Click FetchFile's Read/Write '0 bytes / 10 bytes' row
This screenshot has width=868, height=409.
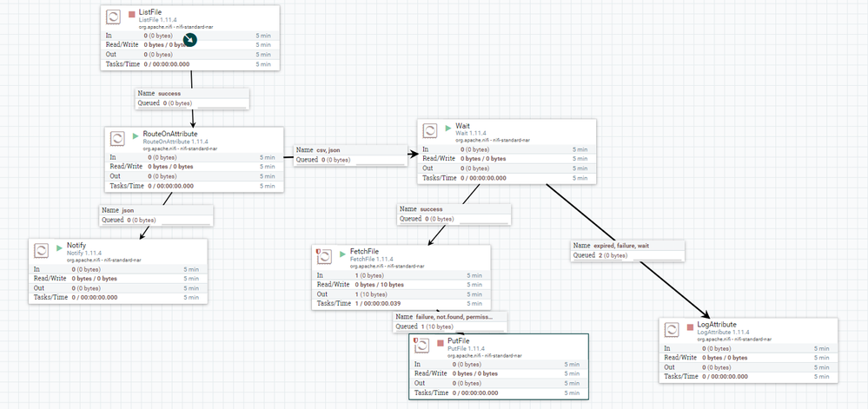(401, 285)
